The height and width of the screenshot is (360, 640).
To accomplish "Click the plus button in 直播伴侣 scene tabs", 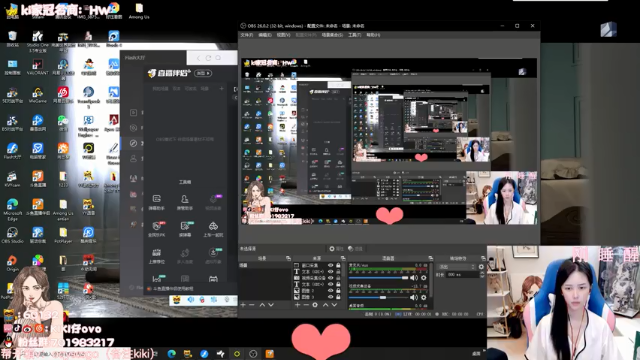I will tap(221, 89).
